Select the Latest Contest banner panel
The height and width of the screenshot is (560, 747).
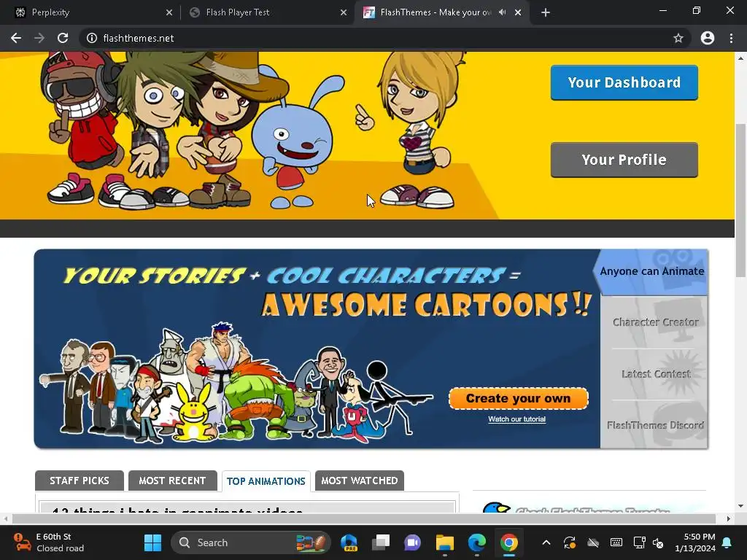pyautogui.click(x=655, y=374)
